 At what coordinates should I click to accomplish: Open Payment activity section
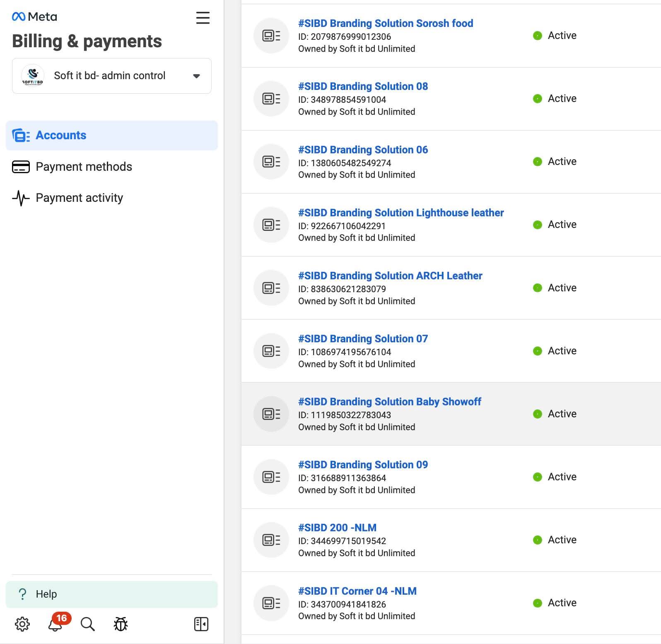tap(112, 198)
